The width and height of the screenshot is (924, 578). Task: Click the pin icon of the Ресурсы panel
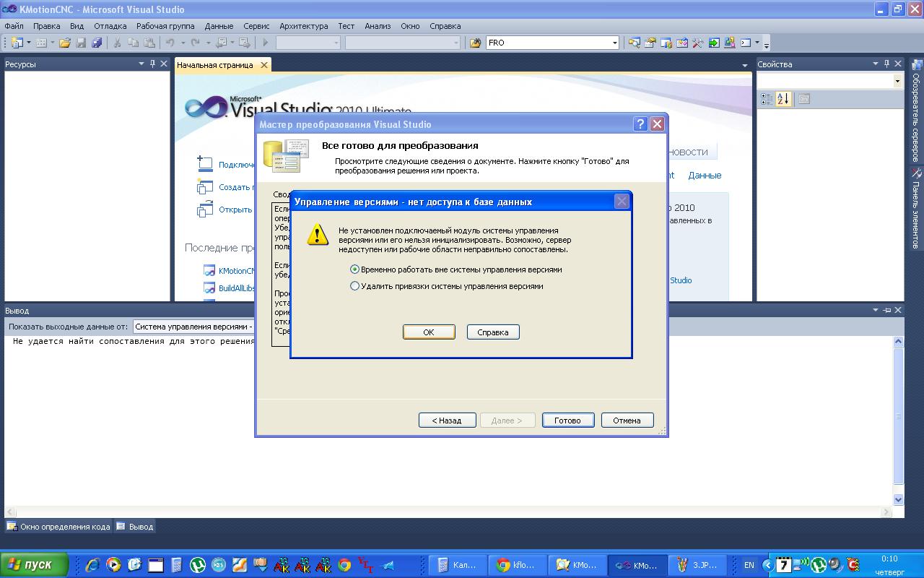coord(152,64)
